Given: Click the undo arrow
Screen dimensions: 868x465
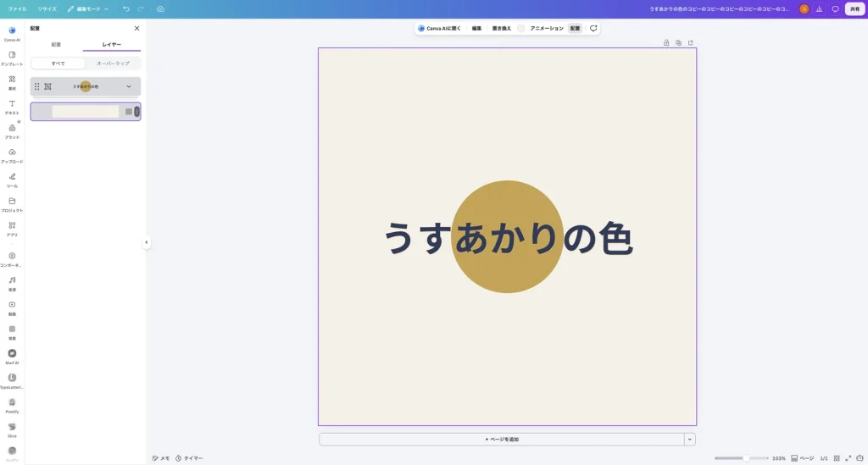Looking at the screenshot, I should click(126, 8).
